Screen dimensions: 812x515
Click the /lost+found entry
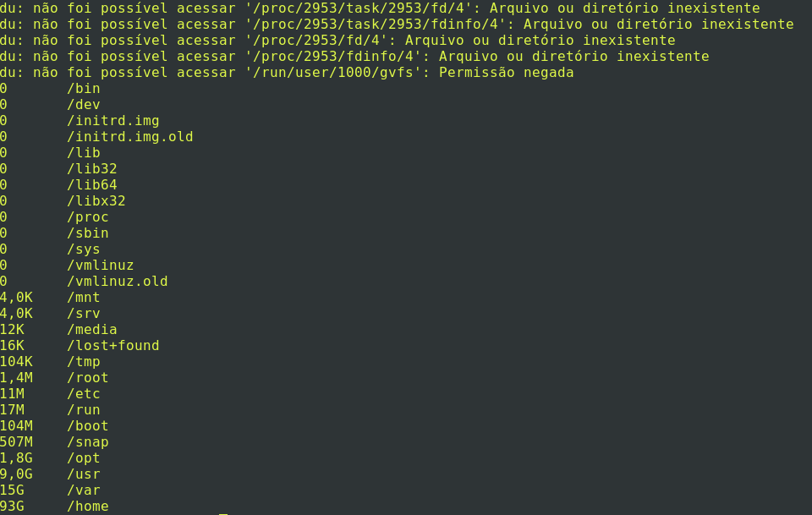pyautogui.click(x=113, y=346)
